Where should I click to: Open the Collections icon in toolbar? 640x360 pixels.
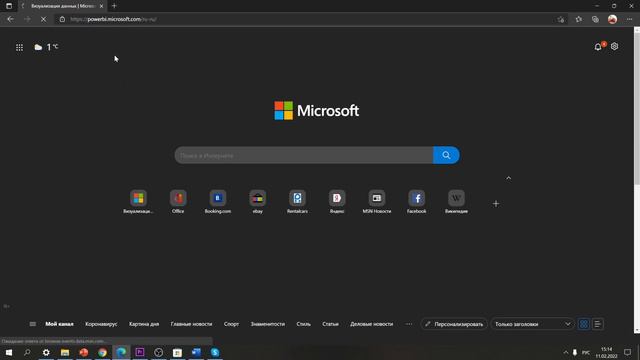point(595,19)
